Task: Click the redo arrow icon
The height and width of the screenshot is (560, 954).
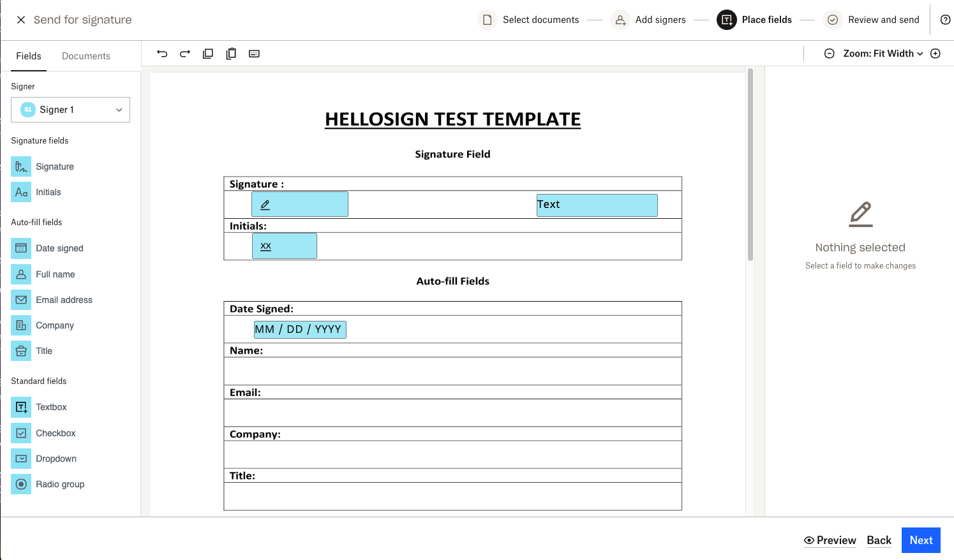Action: point(185,54)
